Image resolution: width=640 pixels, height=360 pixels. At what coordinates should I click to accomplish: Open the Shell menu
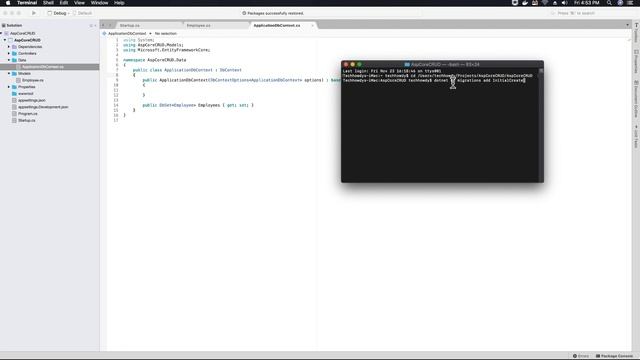[48, 3]
